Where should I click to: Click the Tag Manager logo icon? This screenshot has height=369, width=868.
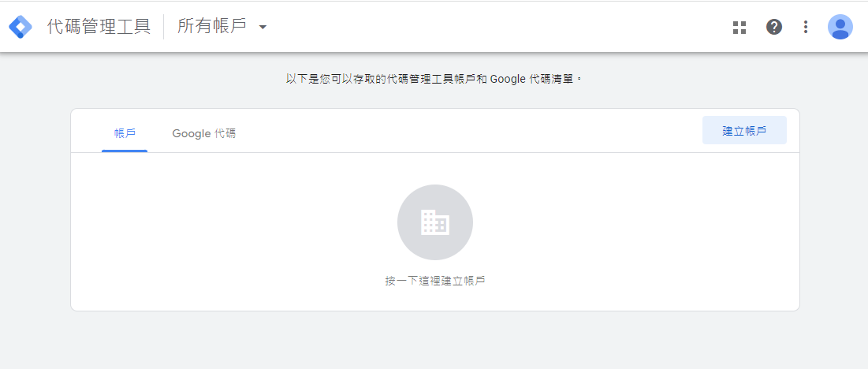point(20,27)
